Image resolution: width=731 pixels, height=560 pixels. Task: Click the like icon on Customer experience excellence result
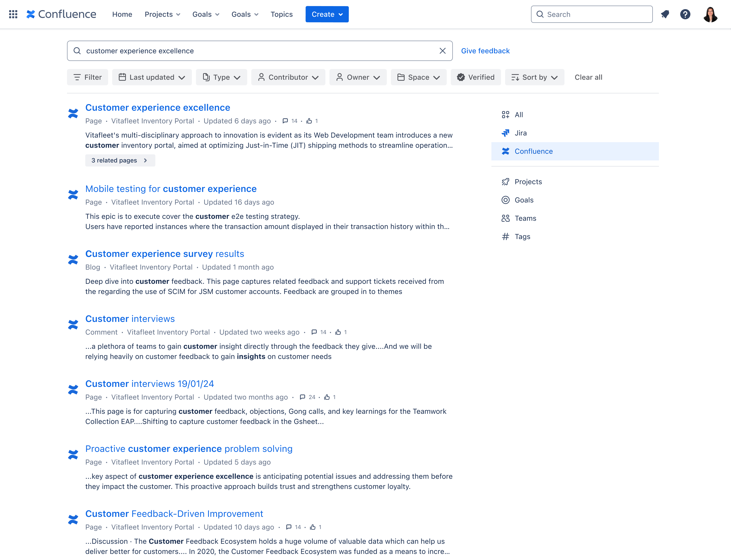coord(309,121)
